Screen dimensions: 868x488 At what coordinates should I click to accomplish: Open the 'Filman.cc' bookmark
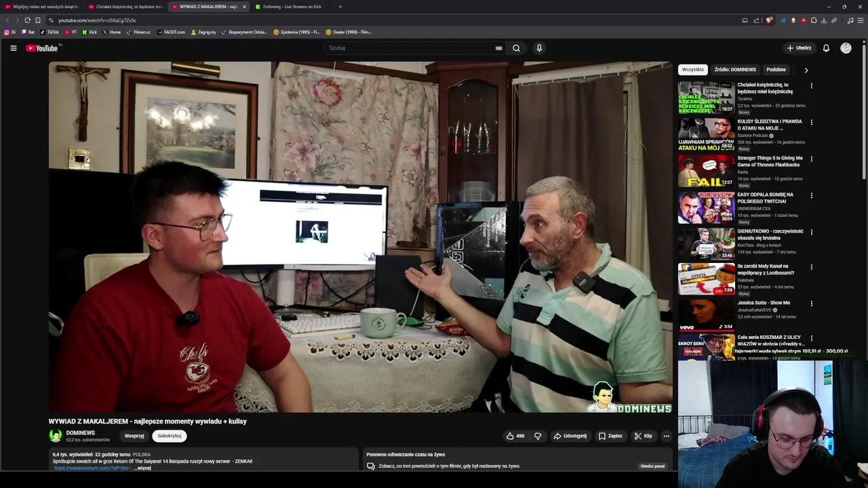pos(138,32)
